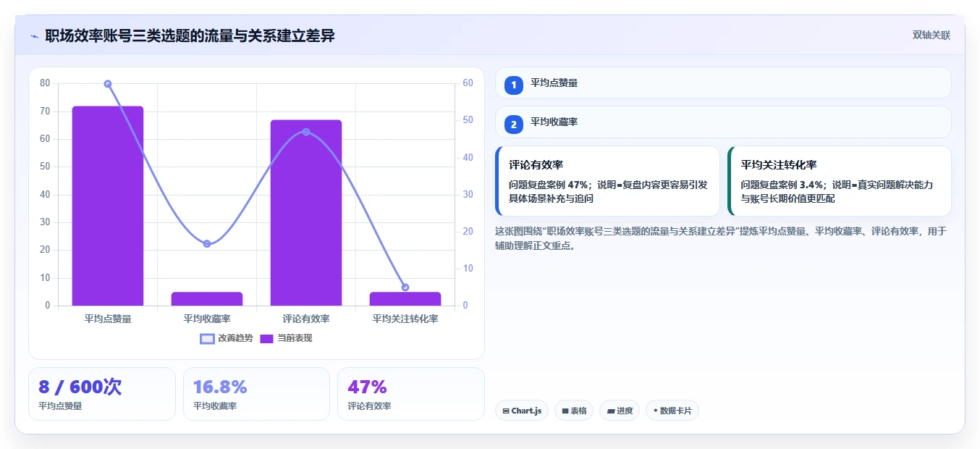The image size is (980, 449).
Task: Click the 8 / 600次 stat card
Action: click(x=102, y=394)
